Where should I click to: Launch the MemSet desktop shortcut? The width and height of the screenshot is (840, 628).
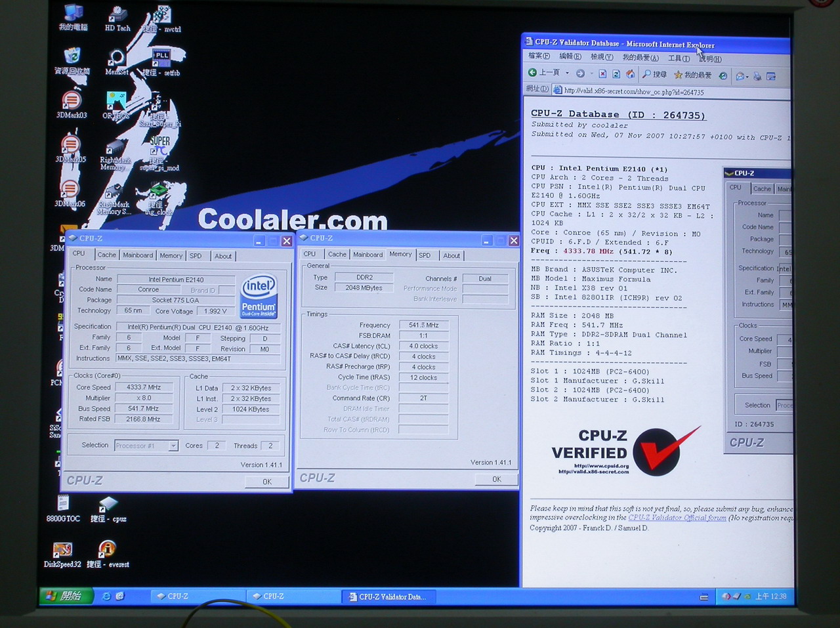tap(117, 61)
